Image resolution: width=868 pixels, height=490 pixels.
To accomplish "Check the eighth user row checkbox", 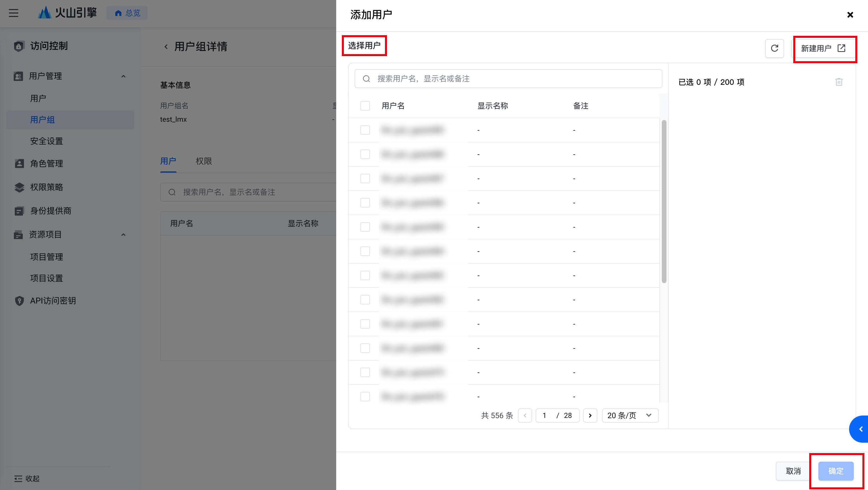I will (365, 300).
